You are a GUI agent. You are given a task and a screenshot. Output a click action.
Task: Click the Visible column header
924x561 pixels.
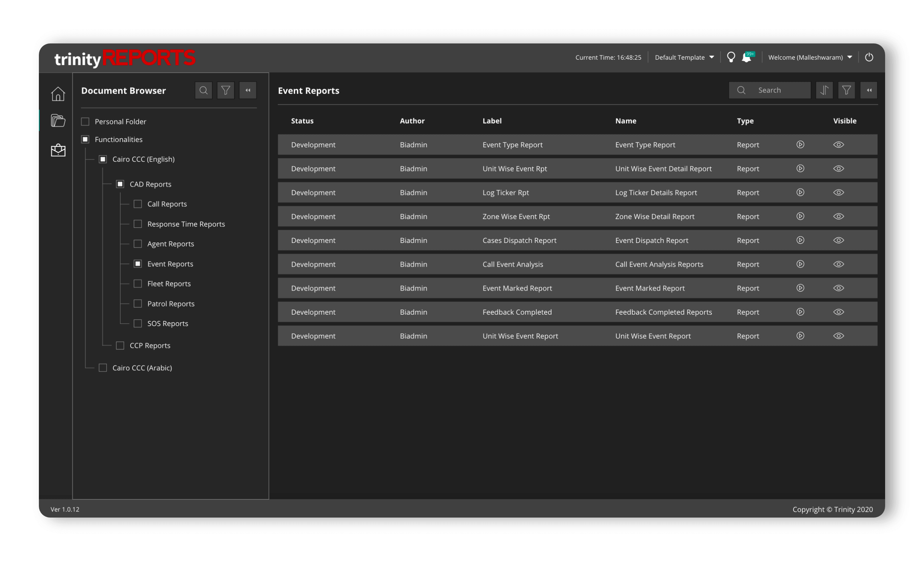coord(845,121)
